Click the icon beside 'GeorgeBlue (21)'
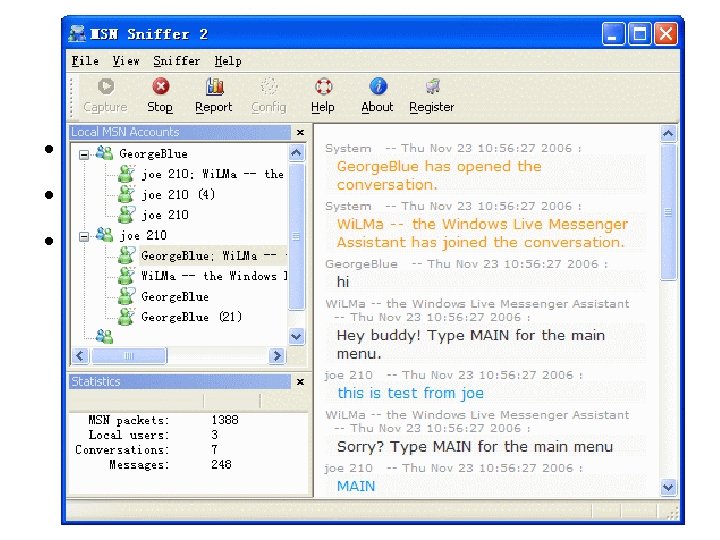Screen dimensions: 720x540 coord(126,317)
